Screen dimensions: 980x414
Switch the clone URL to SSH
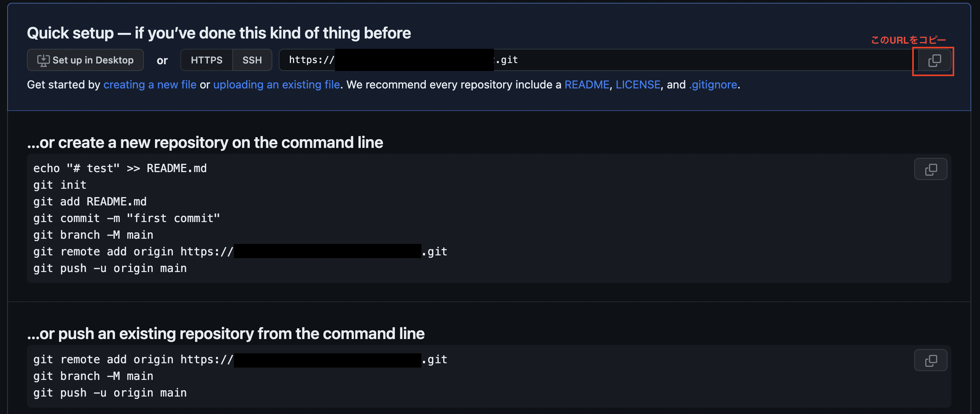(x=252, y=60)
